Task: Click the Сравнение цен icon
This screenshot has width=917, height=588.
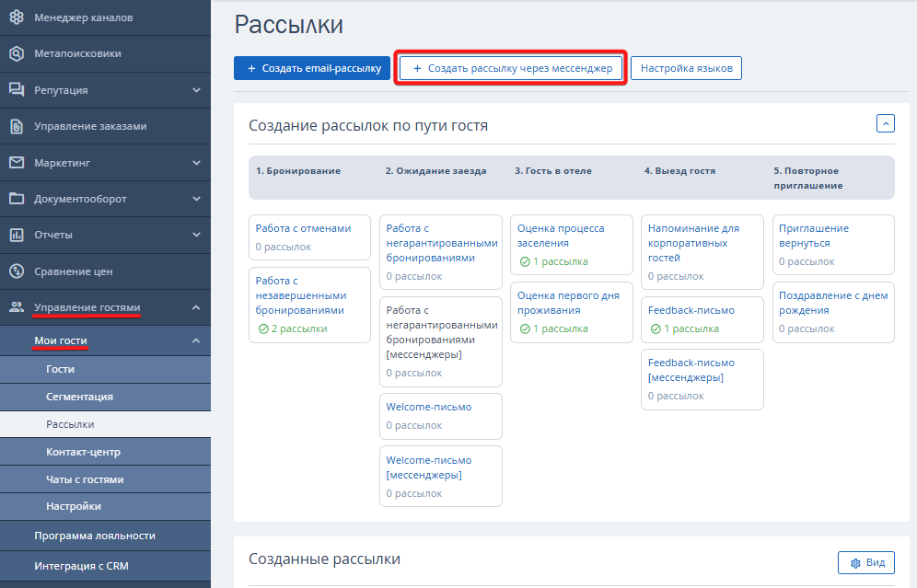Action: pyautogui.click(x=17, y=271)
